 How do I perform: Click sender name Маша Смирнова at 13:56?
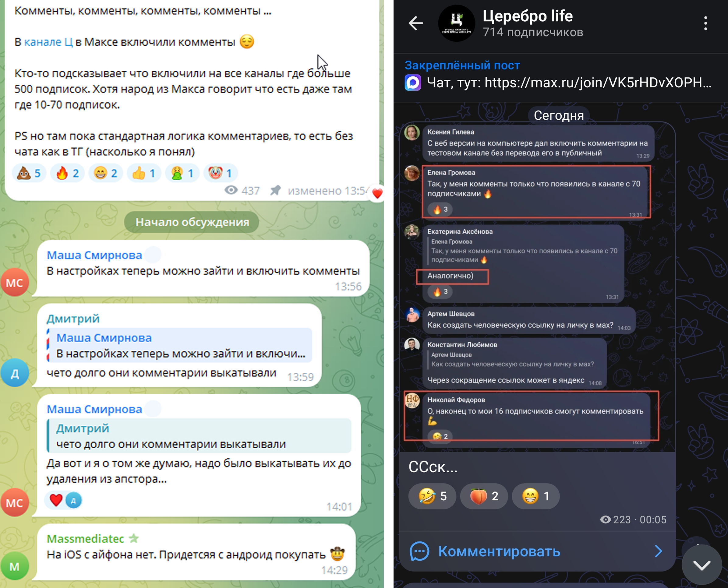94,255
